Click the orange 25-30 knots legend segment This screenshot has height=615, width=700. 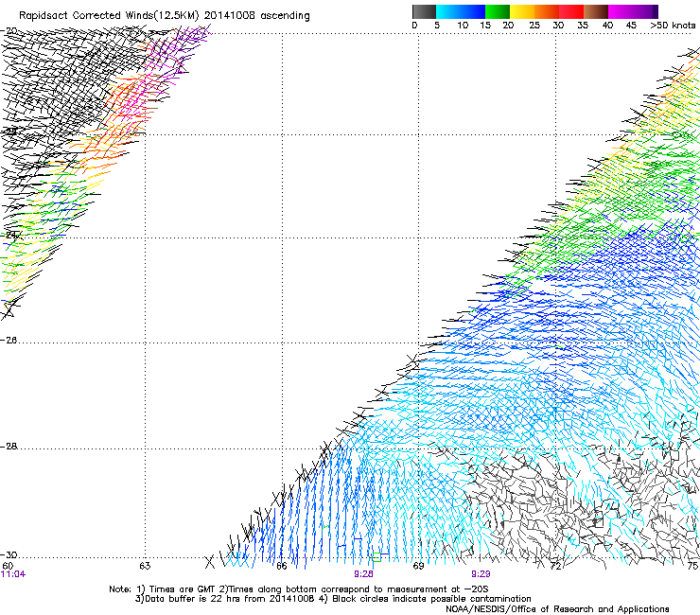click(547, 11)
